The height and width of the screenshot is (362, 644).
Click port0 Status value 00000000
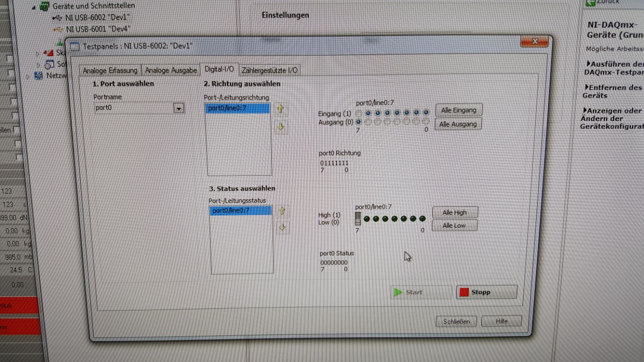click(x=334, y=262)
